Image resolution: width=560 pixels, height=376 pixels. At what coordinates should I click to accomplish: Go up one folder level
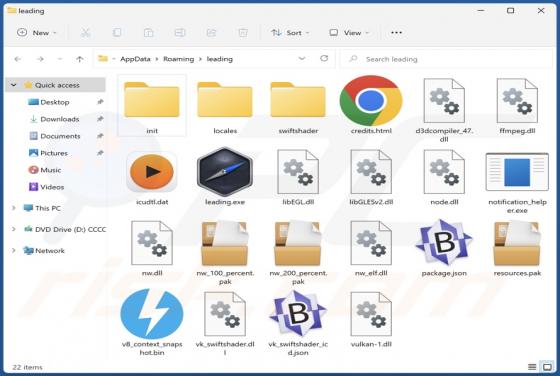(80, 59)
